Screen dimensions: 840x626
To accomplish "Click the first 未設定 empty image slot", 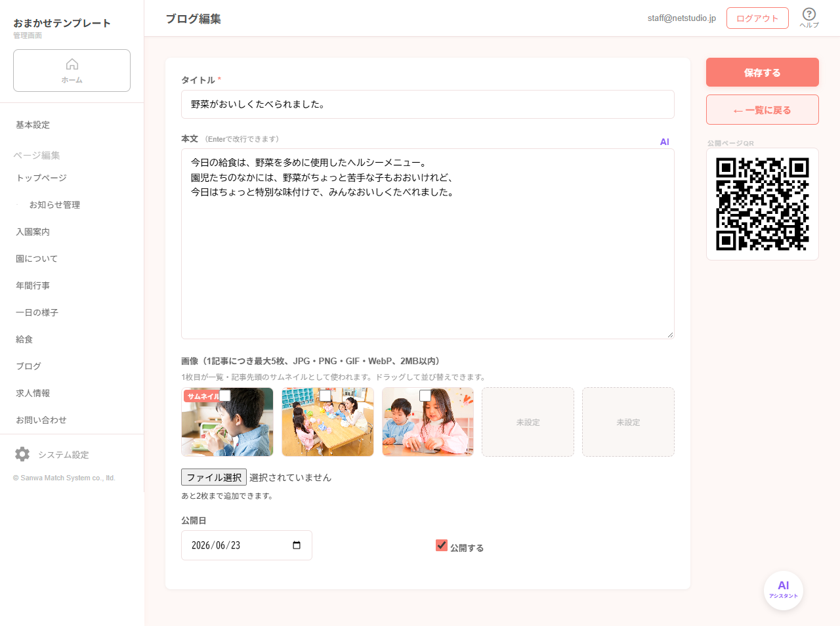I will click(528, 422).
